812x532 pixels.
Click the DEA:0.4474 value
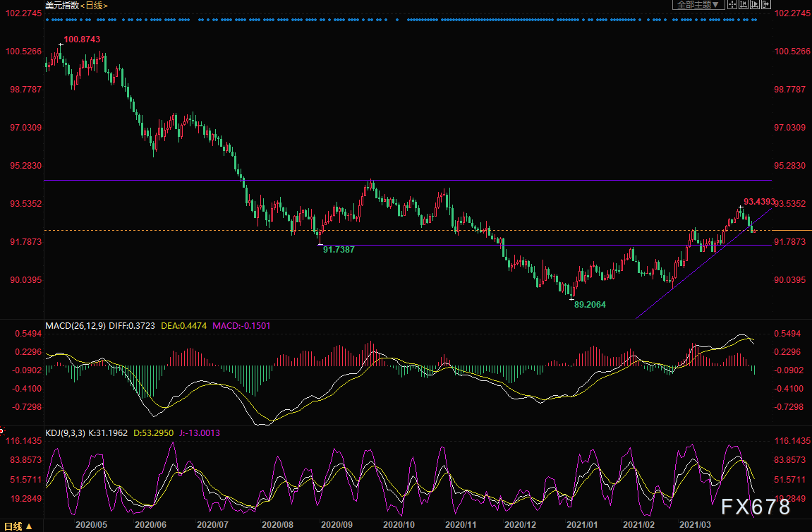click(184, 326)
